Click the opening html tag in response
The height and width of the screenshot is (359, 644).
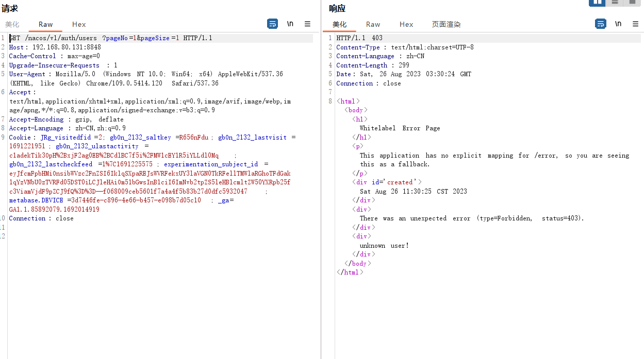pos(348,101)
